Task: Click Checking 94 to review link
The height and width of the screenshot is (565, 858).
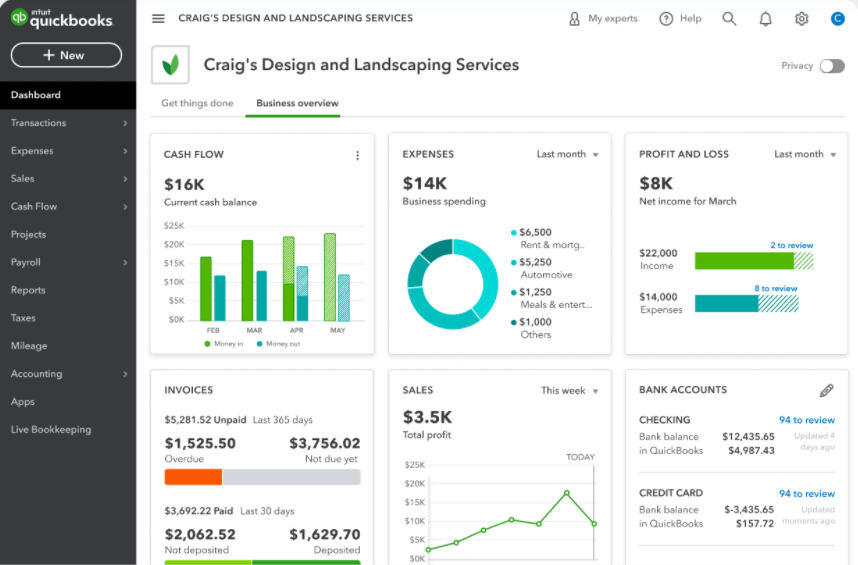Action: pyautogui.click(x=807, y=420)
